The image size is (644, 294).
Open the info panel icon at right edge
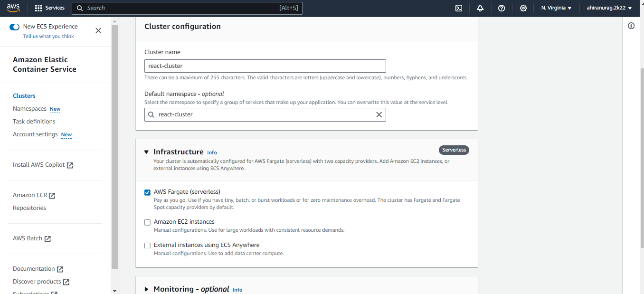(631, 26)
